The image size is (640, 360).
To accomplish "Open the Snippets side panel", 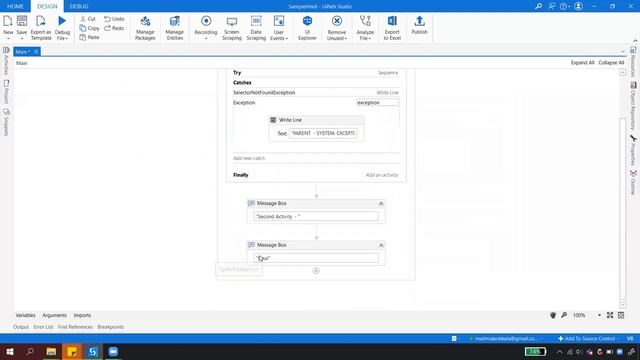I will (x=6, y=122).
